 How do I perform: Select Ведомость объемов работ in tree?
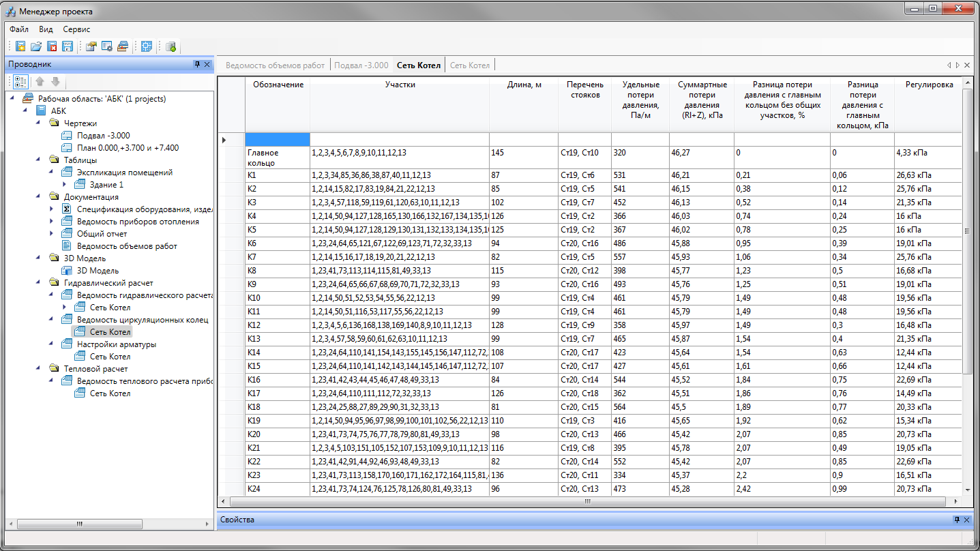click(127, 246)
